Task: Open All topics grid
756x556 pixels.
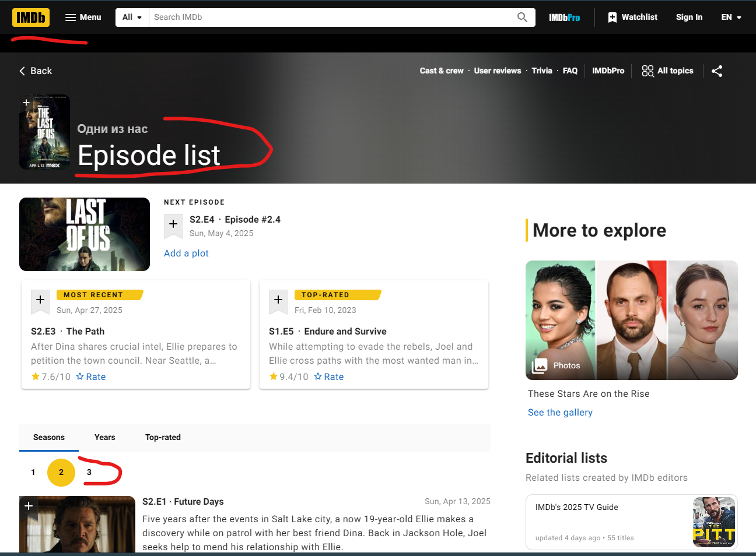Action: (667, 71)
